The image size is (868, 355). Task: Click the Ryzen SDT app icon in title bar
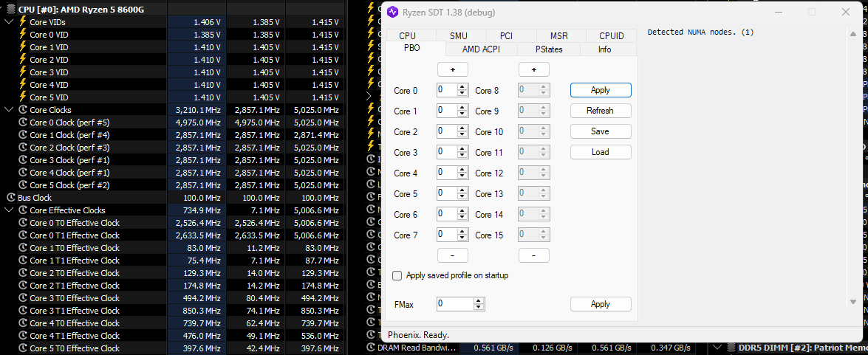coord(392,12)
